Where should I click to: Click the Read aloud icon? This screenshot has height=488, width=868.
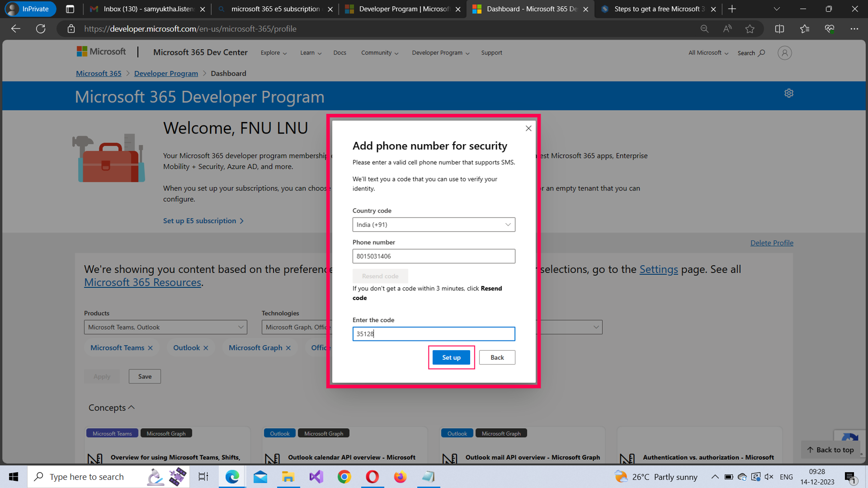tap(727, 29)
